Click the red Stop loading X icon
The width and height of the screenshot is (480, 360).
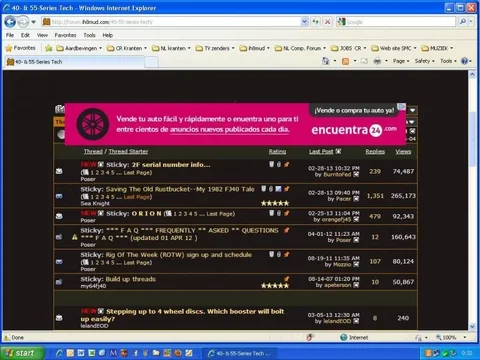[x=328, y=22]
